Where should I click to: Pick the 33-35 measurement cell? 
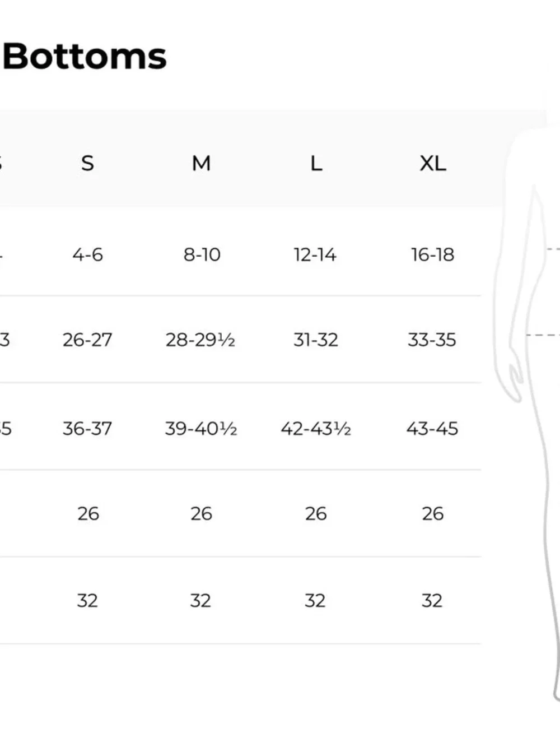point(432,340)
